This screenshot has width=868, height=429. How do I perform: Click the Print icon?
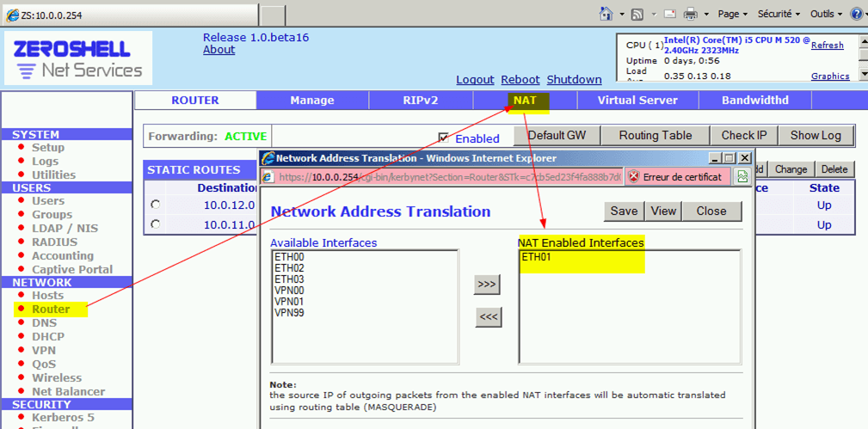690,15
